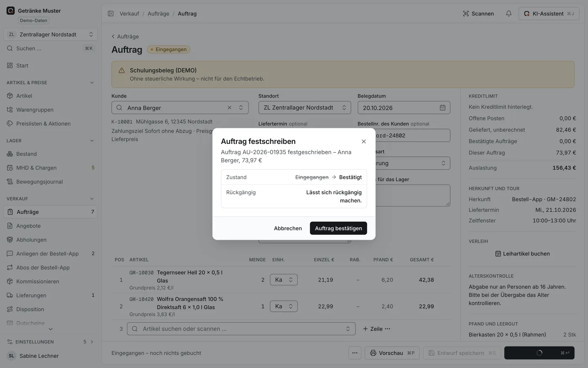The height and width of the screenshot is (368, 588).
Task: Change unit dropdown for Wolfra Orangensaft
Action: (x=284, y=306)
